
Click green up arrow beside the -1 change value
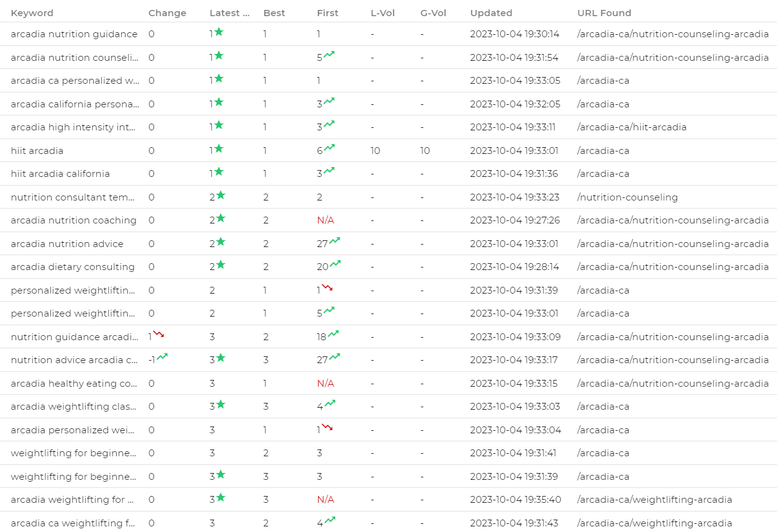tap(162, 358)
